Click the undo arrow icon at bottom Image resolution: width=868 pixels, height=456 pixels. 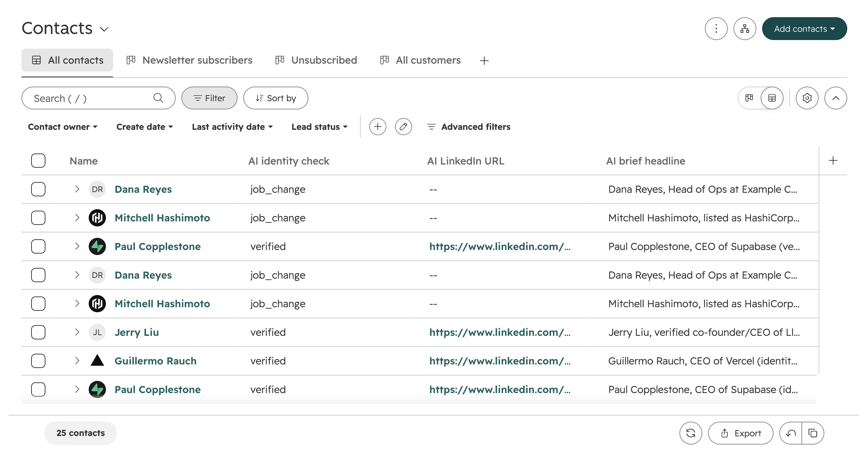(x=790, y=433)
